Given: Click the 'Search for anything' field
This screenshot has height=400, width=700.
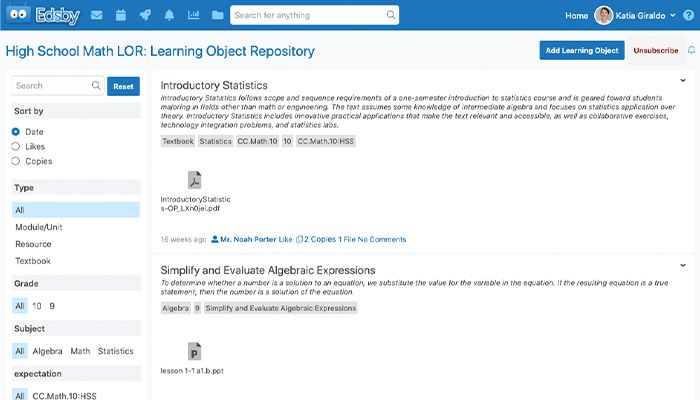Looking at the screenshot, I should 314,15.
